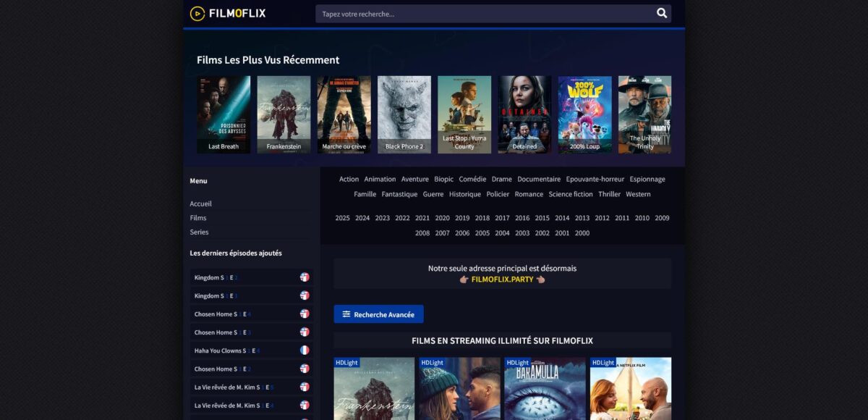This screenshot has width=868, height=420.
Task: Select the Documentaire genre
Action: pyautogui.click(x=539, y=179)
